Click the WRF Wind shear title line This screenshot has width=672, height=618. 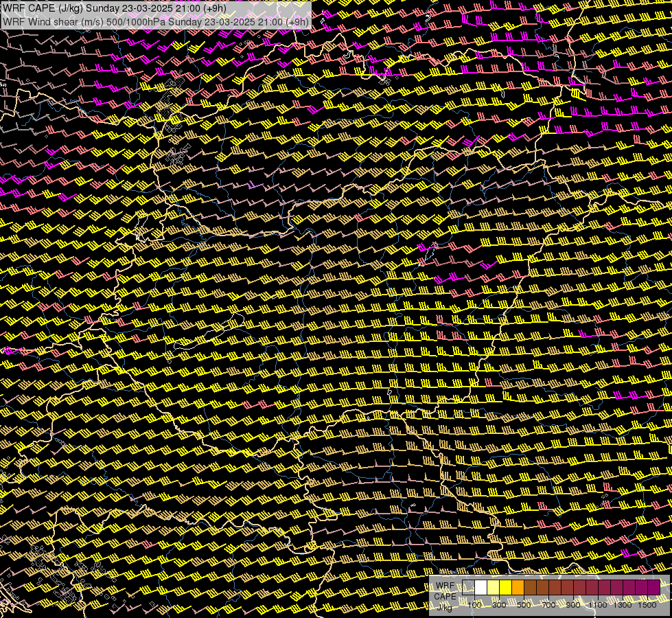(156, 21)
